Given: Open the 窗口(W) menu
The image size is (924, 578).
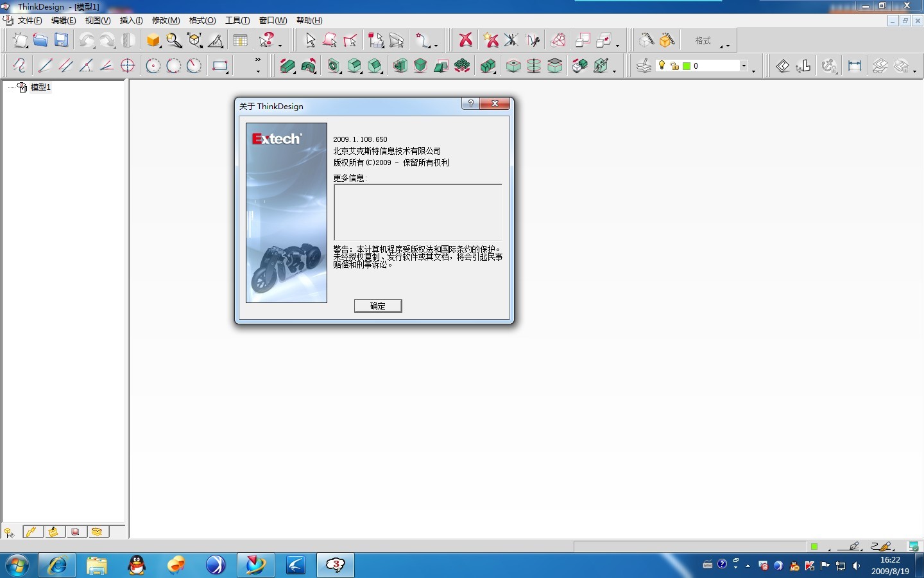Looking at the screenshot, I should point(273,21).
